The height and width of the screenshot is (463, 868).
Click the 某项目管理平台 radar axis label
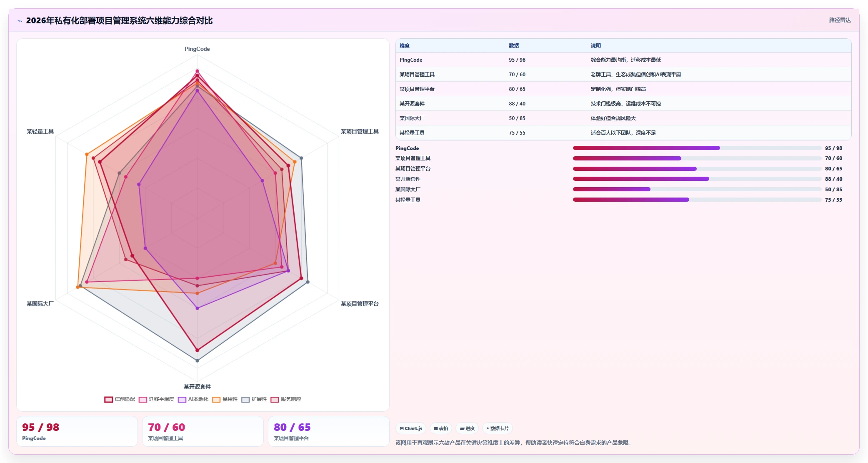coord(360,304)
